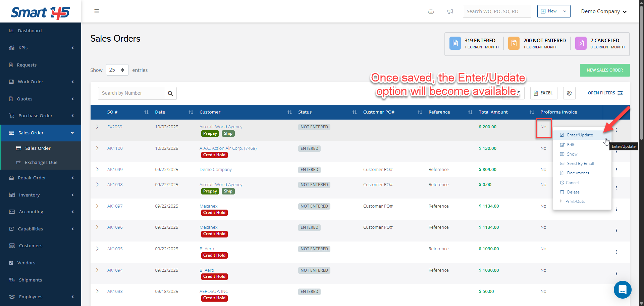Export sales orders with the Excel button
The width and height of the screenshot is (644, 306).
click(x=543, y=93)
